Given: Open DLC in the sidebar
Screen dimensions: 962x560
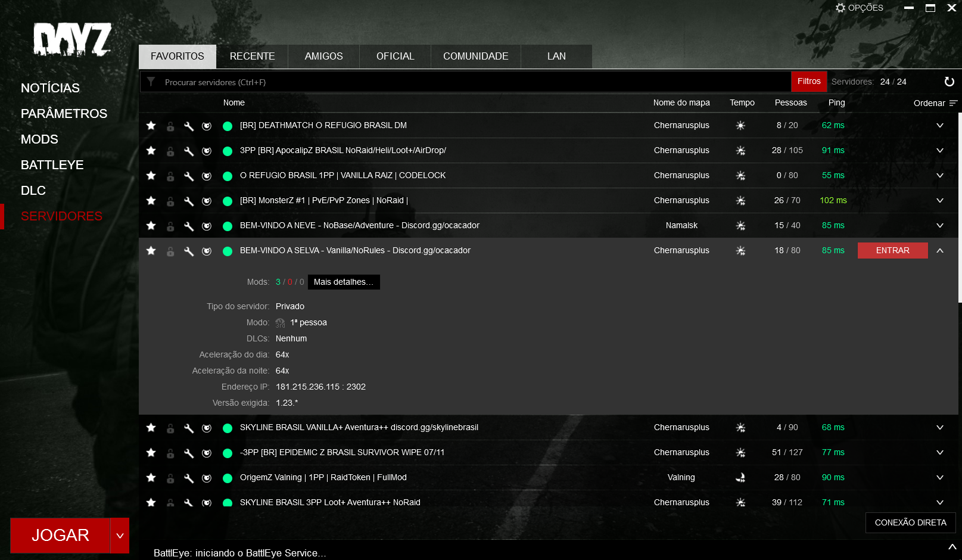Looking at the screenshot, I should [33, 191].
